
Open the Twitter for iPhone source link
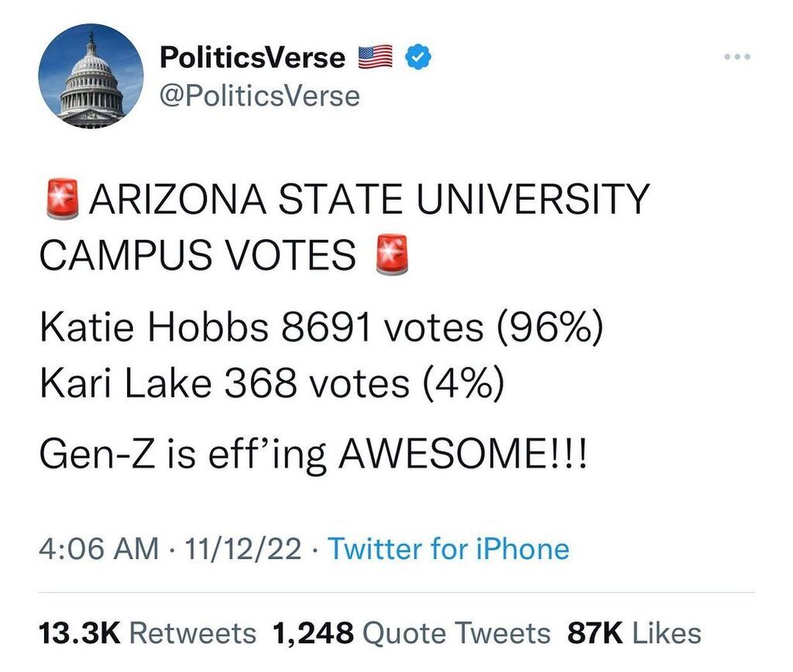pyautogui.click(x=448, y=549)
